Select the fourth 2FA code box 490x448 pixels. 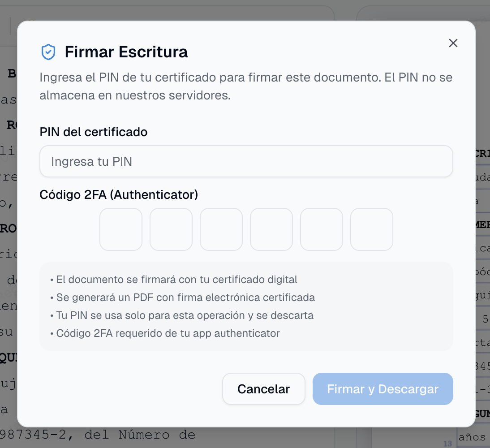(271, 229)
